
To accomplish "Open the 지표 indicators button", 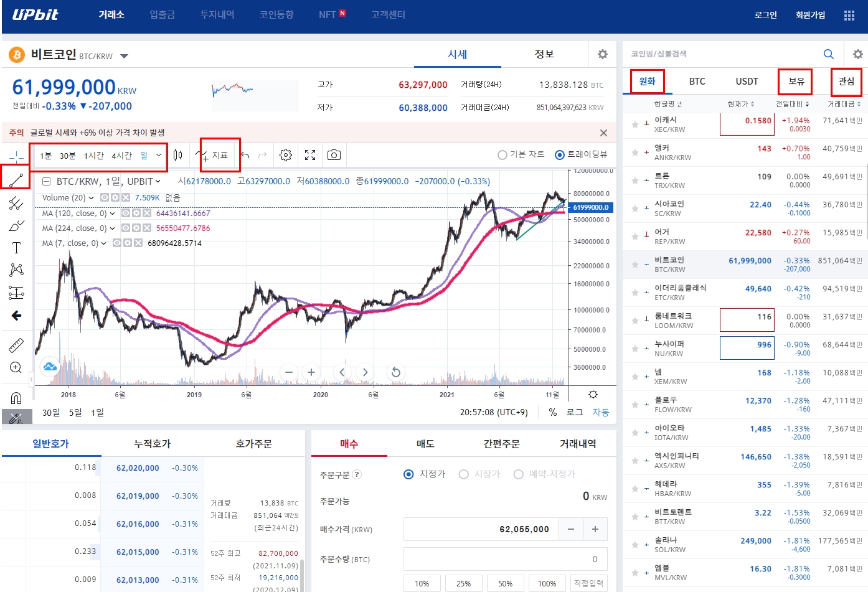I will point(214,155).
